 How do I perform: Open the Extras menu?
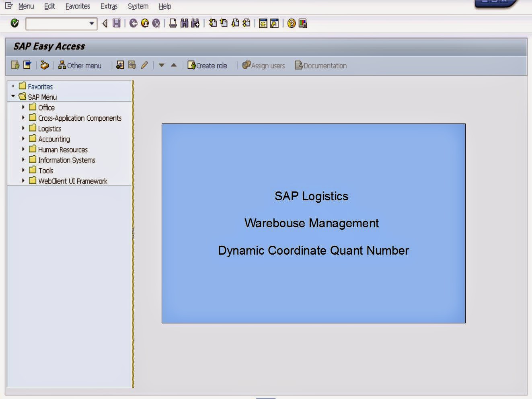pos(109,6)
